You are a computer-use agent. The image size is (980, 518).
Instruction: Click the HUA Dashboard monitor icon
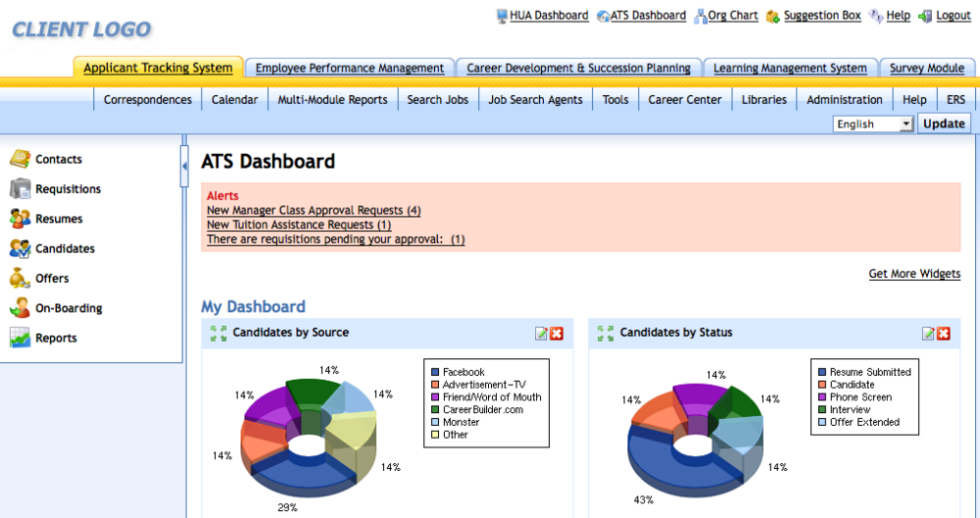pos(502,17)
